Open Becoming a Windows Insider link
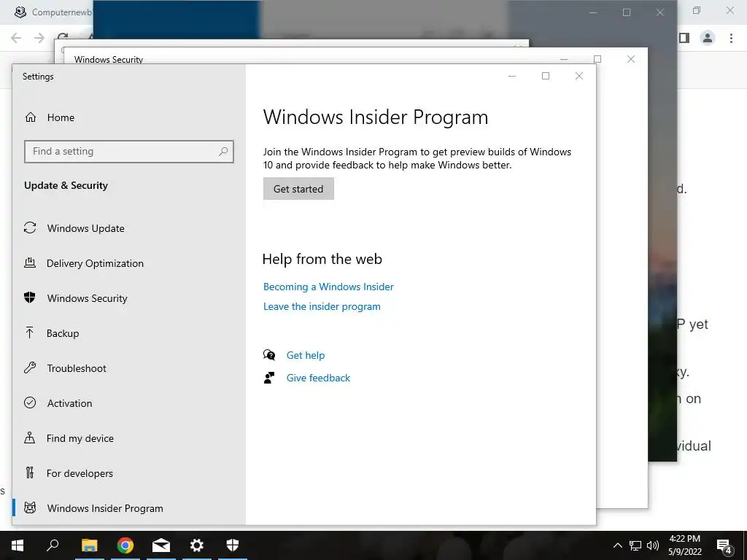The height and width of the screenshot is (560, 747). [328, 287]
